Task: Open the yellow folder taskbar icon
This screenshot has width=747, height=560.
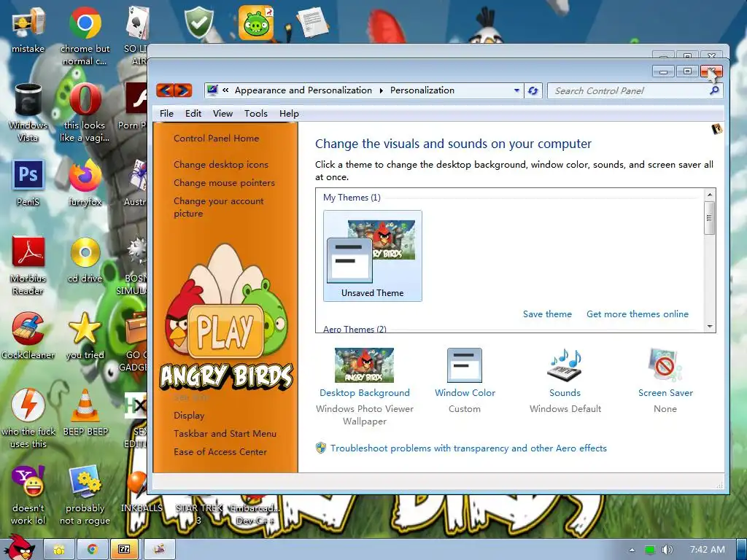Action: (59, 550)
